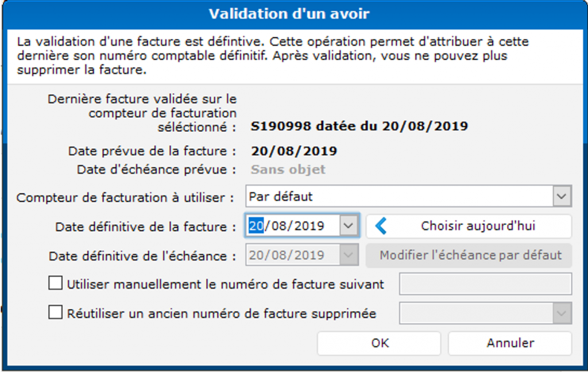Open the Date définitive de l'échéance dropdown arrow
The width and height of the screenshot is (588, 372).
[349, 255]
